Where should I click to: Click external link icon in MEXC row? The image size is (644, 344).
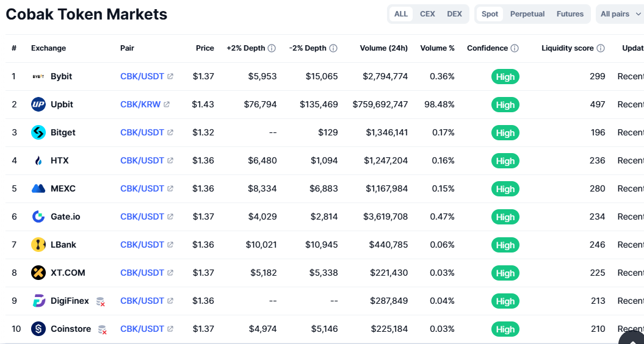coord(170,188)
